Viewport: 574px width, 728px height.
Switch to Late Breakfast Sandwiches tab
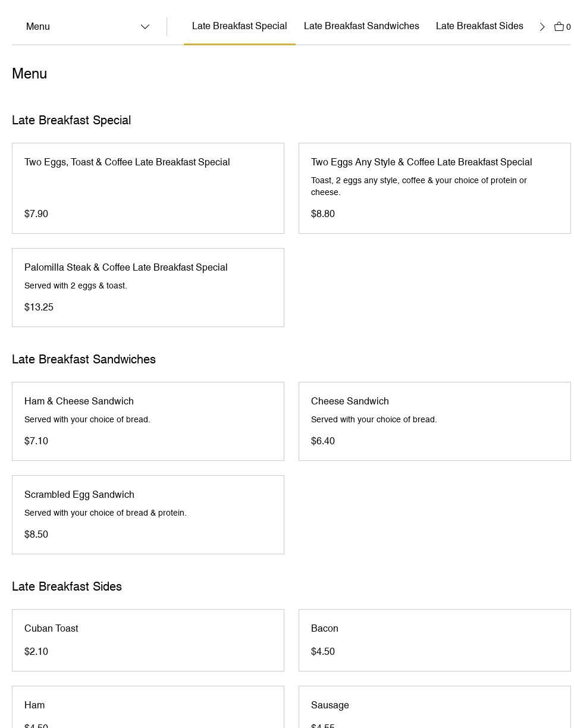361,26
